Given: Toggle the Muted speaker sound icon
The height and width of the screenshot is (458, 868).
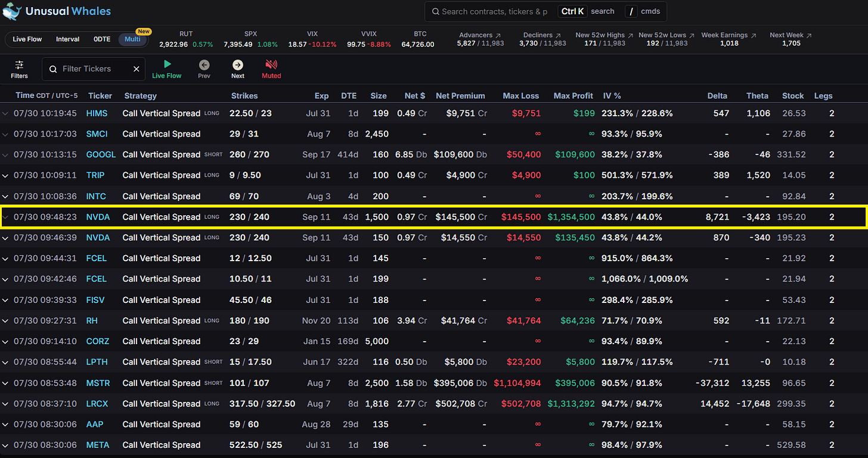Looking at the screenshot, I should tap(271, 65).
